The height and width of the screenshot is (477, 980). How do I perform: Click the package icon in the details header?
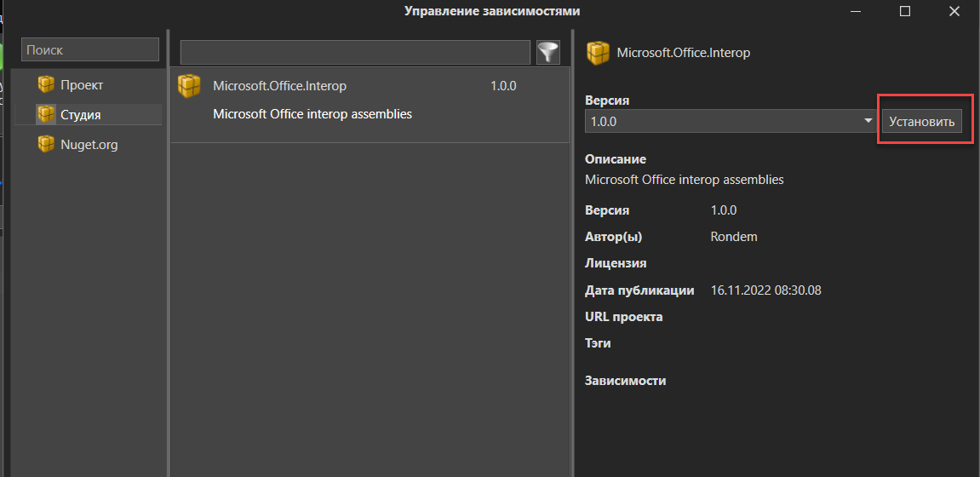click(598, 53)
